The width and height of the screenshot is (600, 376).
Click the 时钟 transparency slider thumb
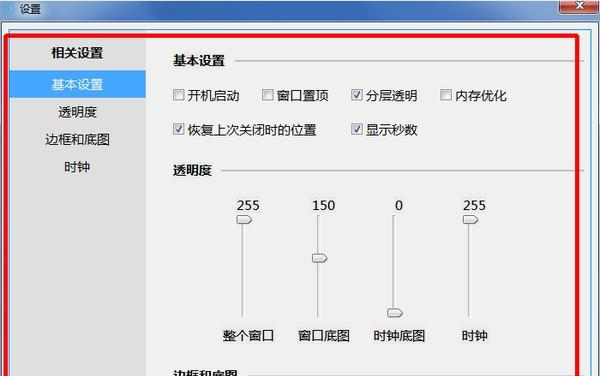click(470, 220)
